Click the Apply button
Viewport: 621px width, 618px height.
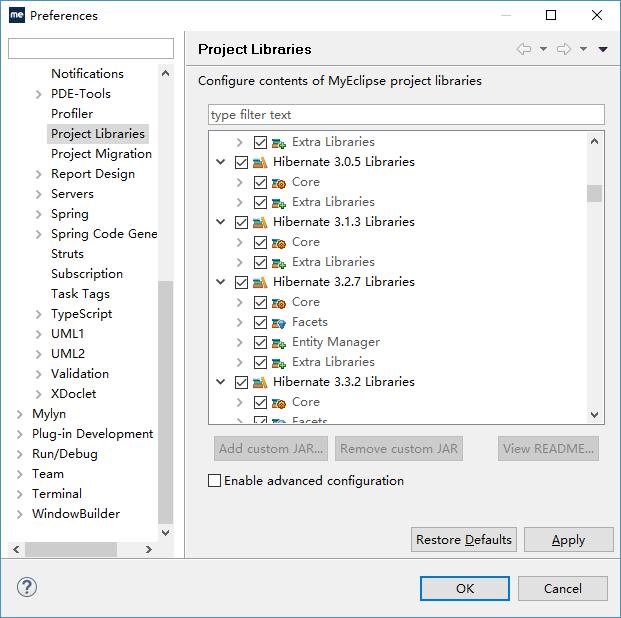(x=569, y=540)
